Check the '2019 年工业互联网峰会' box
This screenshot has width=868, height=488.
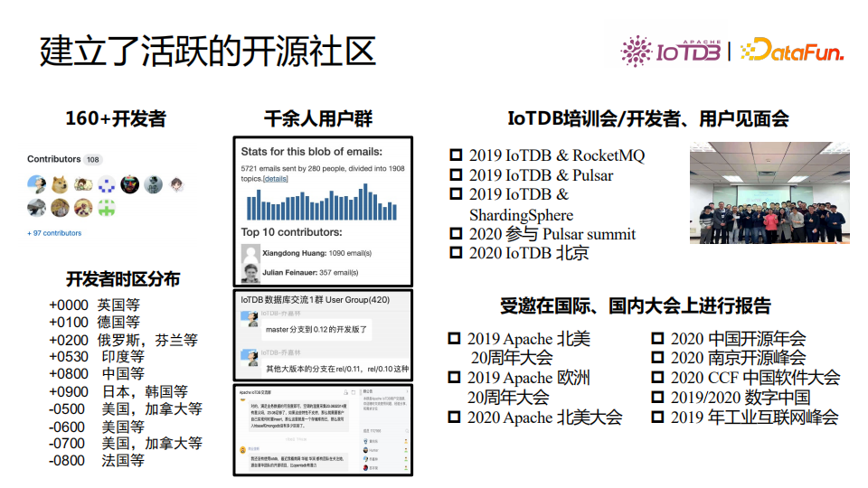(657, 418)
